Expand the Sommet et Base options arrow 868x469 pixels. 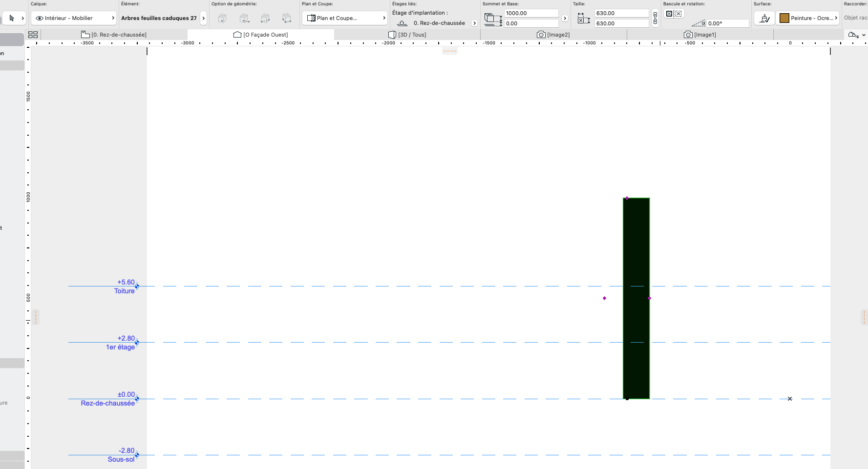tap(565, 19)
